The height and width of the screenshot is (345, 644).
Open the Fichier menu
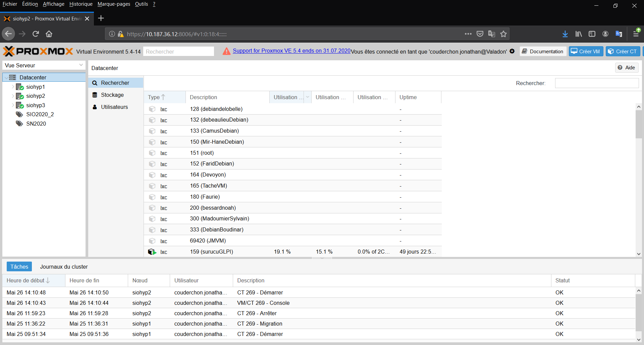coord(10,4)
